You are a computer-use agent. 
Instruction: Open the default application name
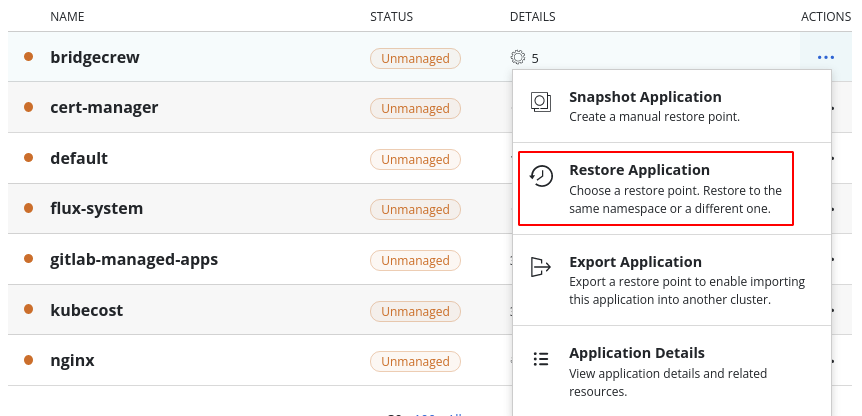[79, 158]
